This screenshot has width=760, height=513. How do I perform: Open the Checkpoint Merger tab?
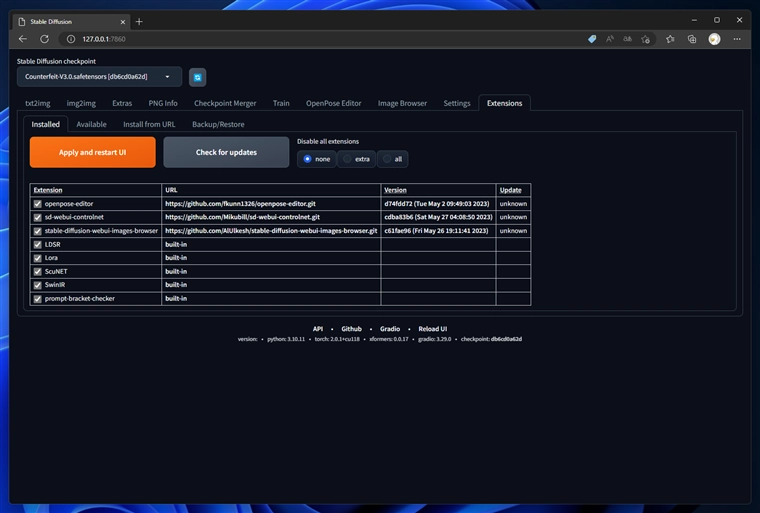point(225,103)
